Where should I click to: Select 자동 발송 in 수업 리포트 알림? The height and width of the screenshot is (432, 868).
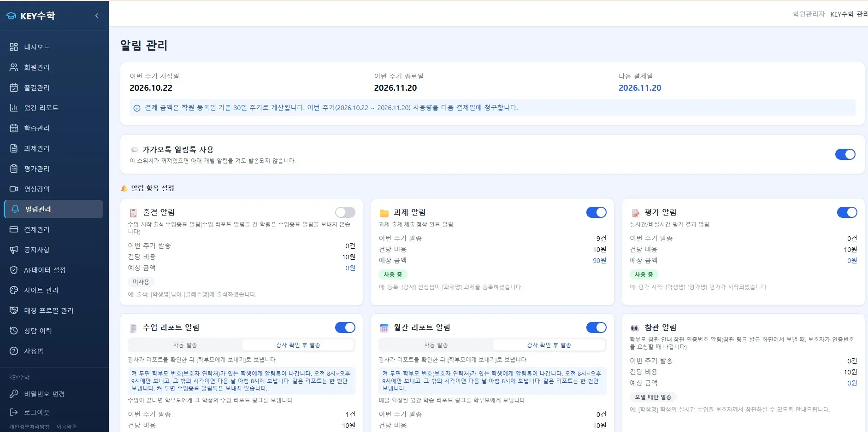click(185, 345)
